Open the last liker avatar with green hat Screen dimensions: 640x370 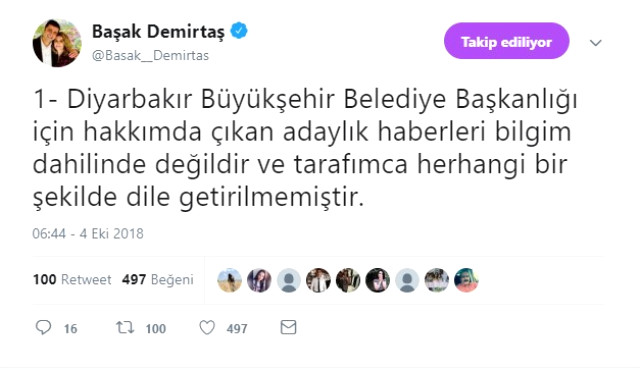466,280
